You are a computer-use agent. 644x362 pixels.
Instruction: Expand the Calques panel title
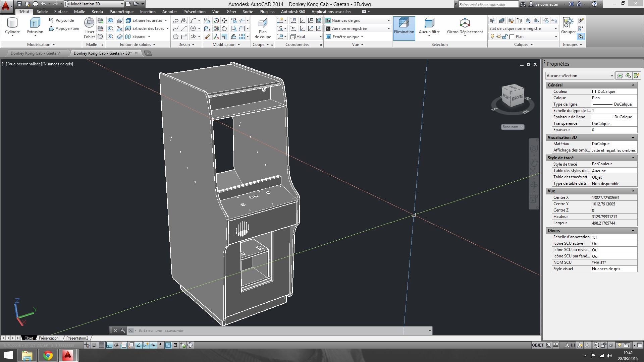tap(523, 45)
